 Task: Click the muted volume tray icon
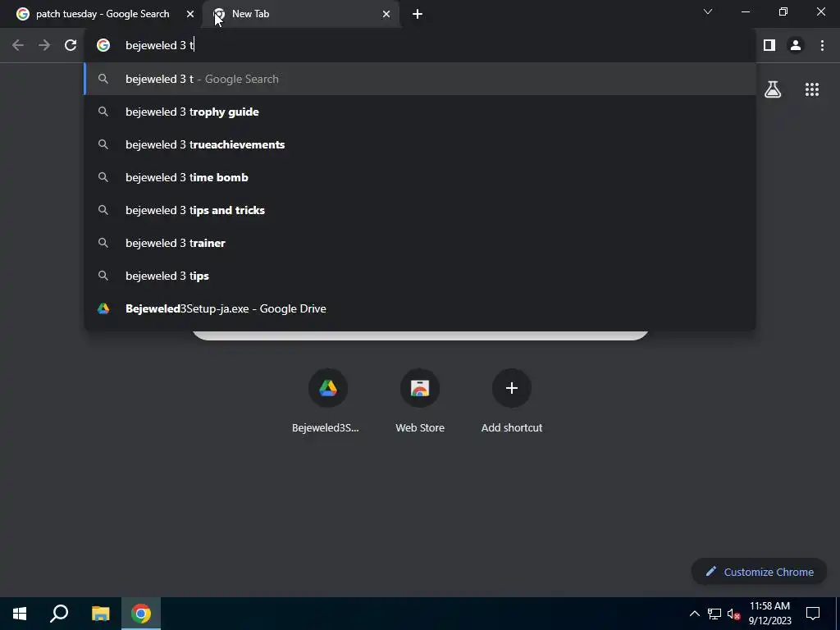tap(733, 614)
